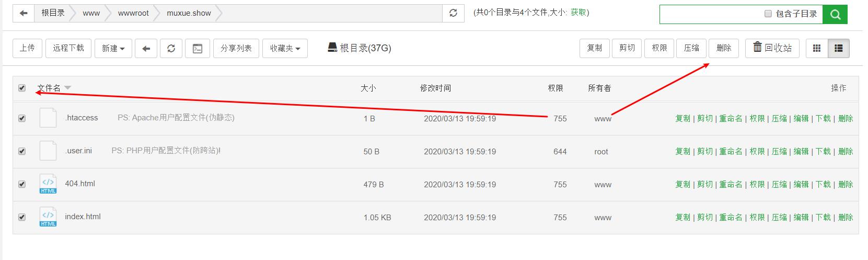Image resolution: width=868 pixels, height=260 pixels.
Task: Click 重命名 link for .user.ini
Action: coord(731,151)
